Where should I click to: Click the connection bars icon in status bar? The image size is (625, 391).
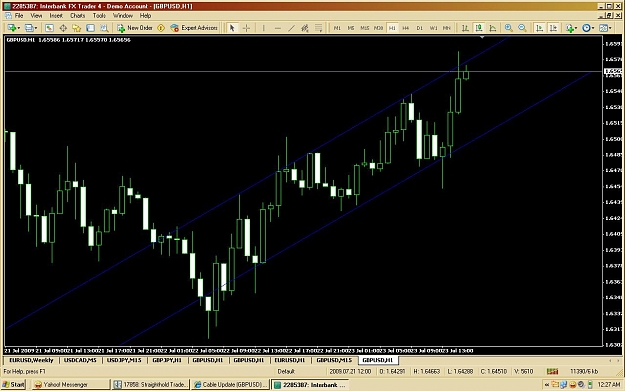pos(552,371)
